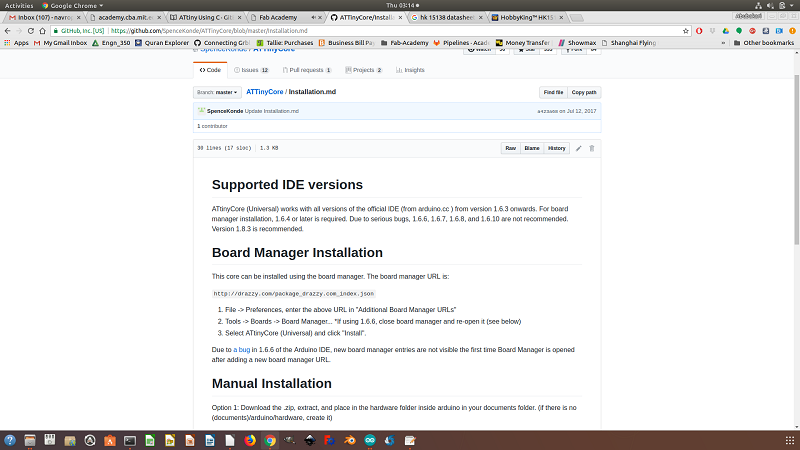Launch Inkscape from the dock

(x=310, y=440)
